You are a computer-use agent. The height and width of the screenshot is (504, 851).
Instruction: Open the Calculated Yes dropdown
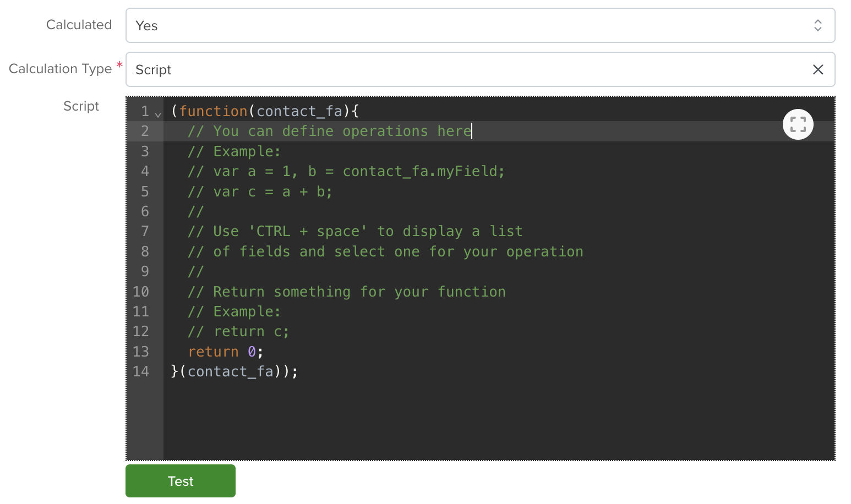(x=480, y=25)
